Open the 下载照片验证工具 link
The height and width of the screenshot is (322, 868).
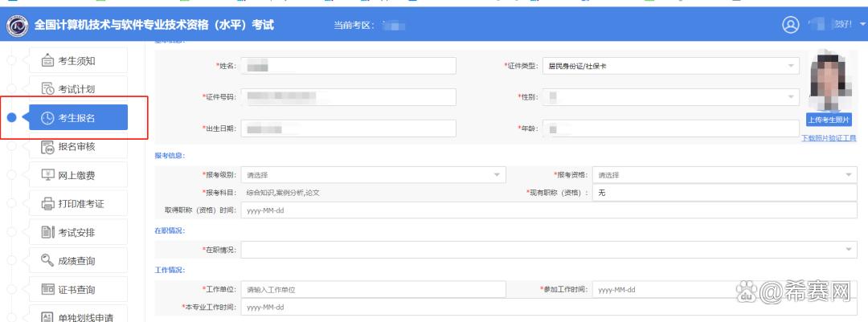[829, 138]
